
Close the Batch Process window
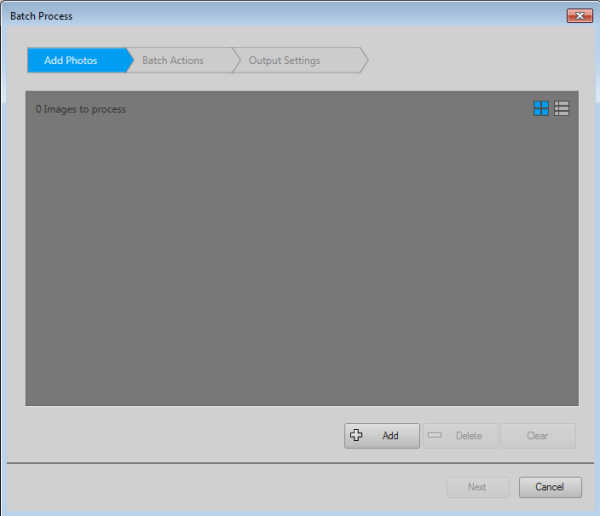click(x=579, y=16)
